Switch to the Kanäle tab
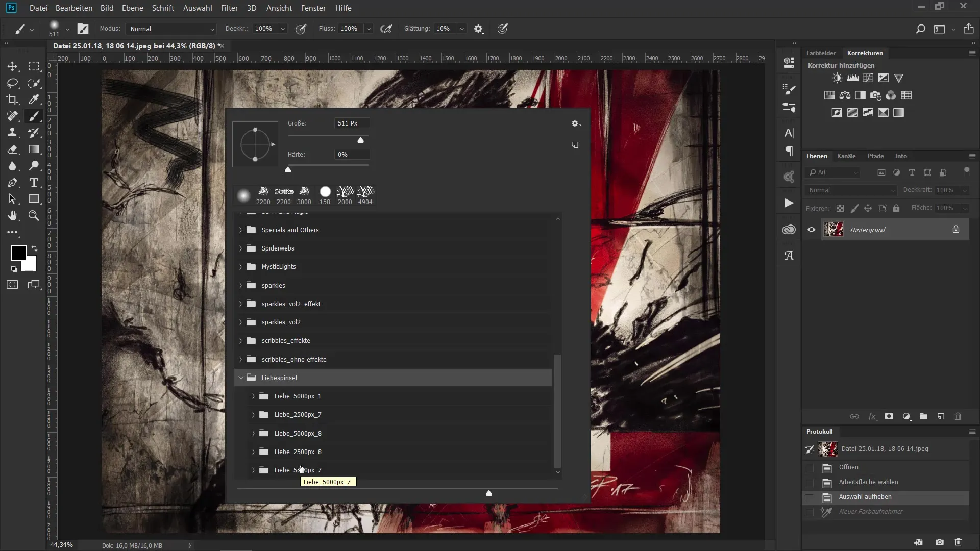 846,156
